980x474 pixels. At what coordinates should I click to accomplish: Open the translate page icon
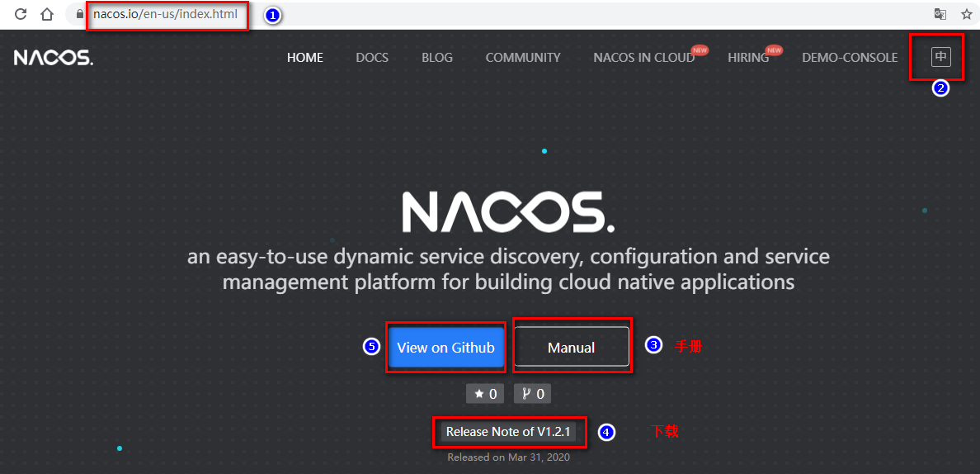940,14
